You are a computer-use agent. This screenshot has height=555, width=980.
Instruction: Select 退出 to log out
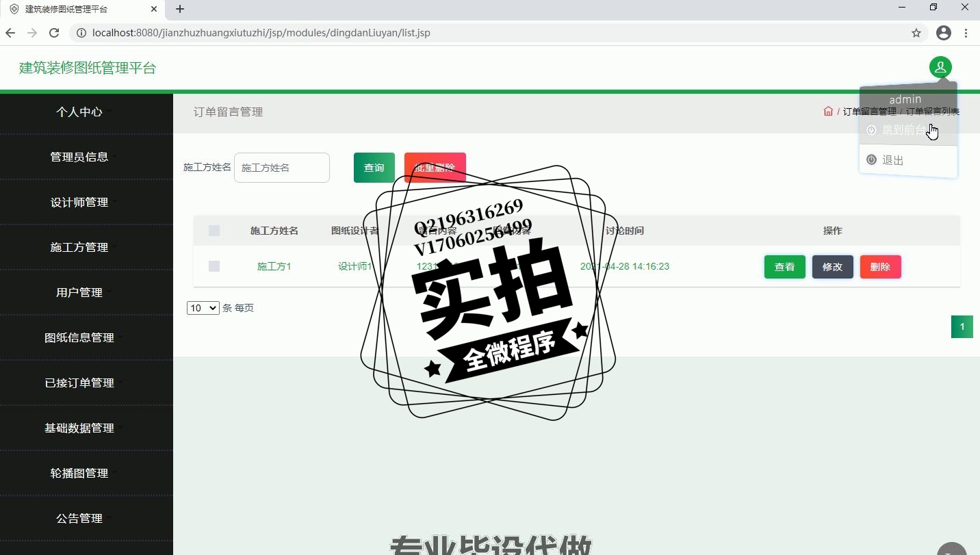(x=908, y=160)
